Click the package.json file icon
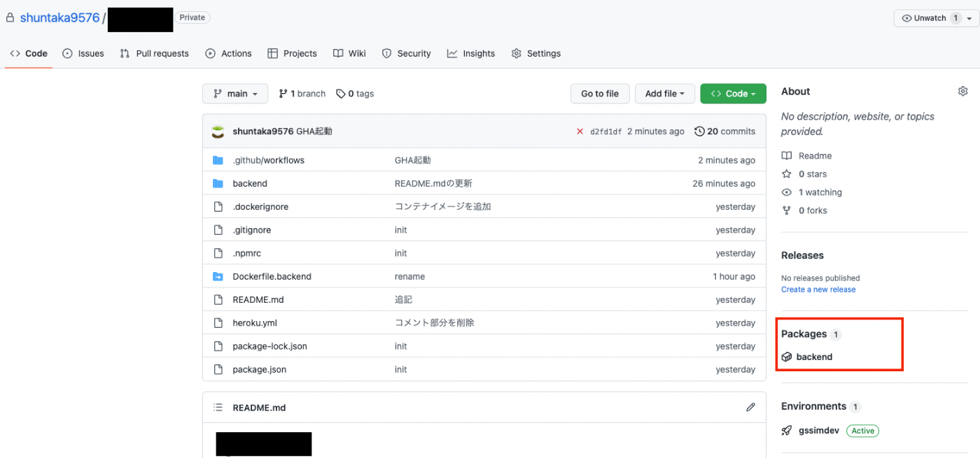The width and height of the screenshot is (980, 458). [x=218, y=369]
